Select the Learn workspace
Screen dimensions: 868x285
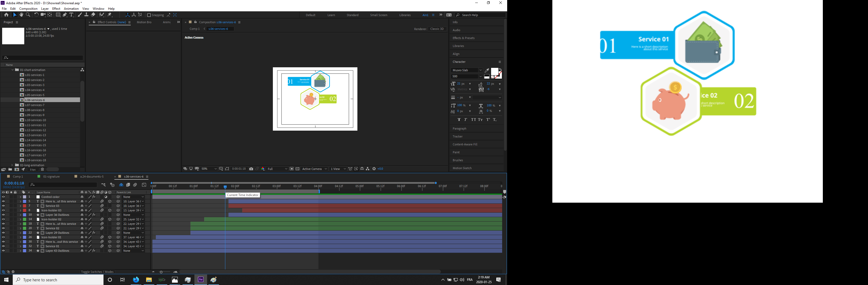click(331, 15)
